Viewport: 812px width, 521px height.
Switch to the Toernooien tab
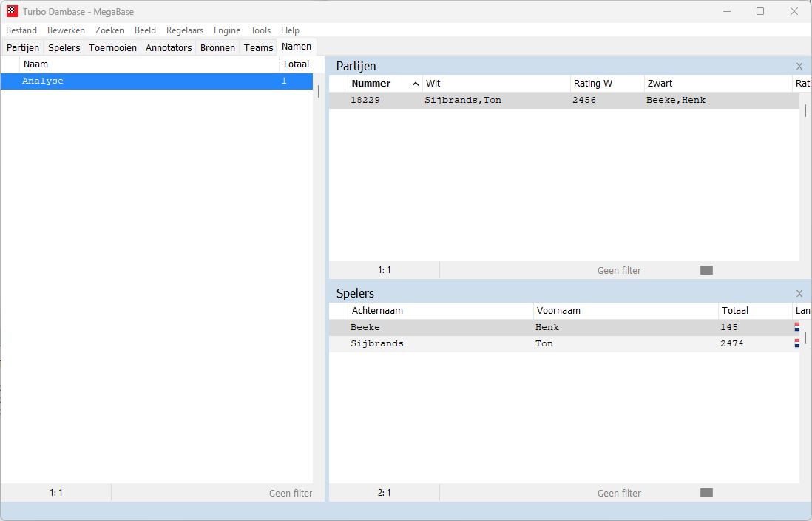(112, 47)
